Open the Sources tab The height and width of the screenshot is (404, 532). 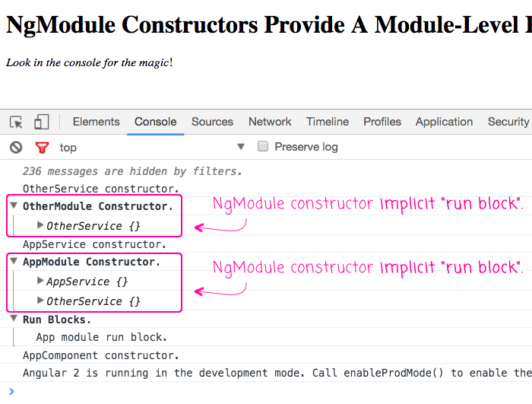(212, 122)
